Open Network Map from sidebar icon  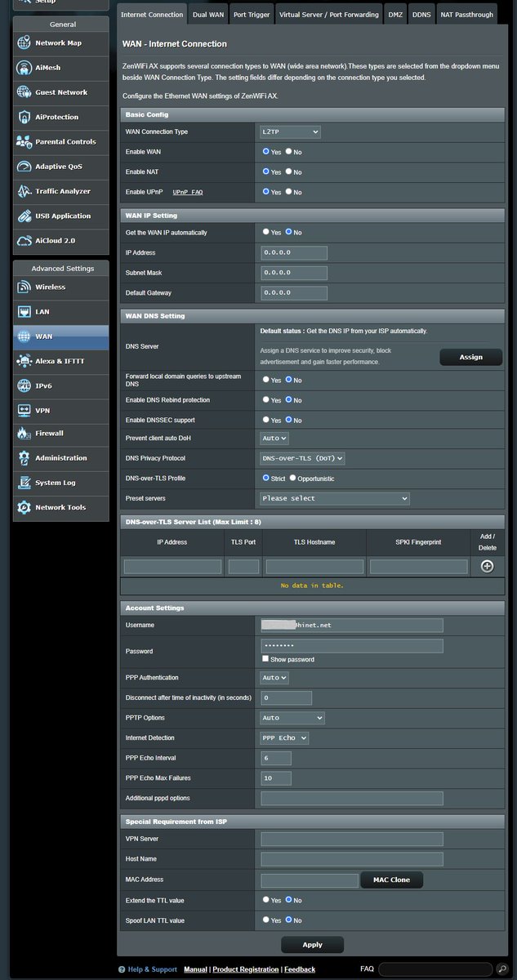[25, 43]
